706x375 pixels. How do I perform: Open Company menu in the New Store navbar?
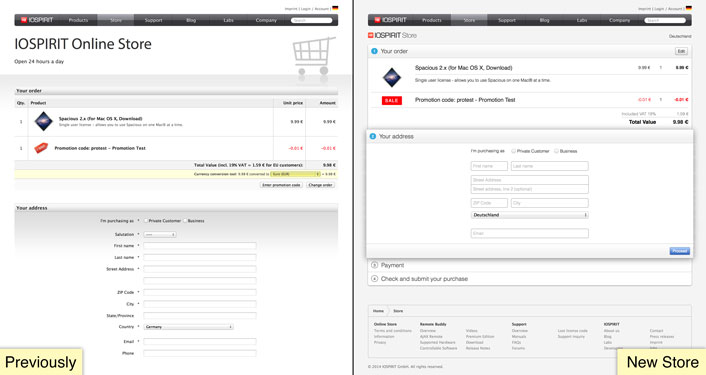click(620, 20)
